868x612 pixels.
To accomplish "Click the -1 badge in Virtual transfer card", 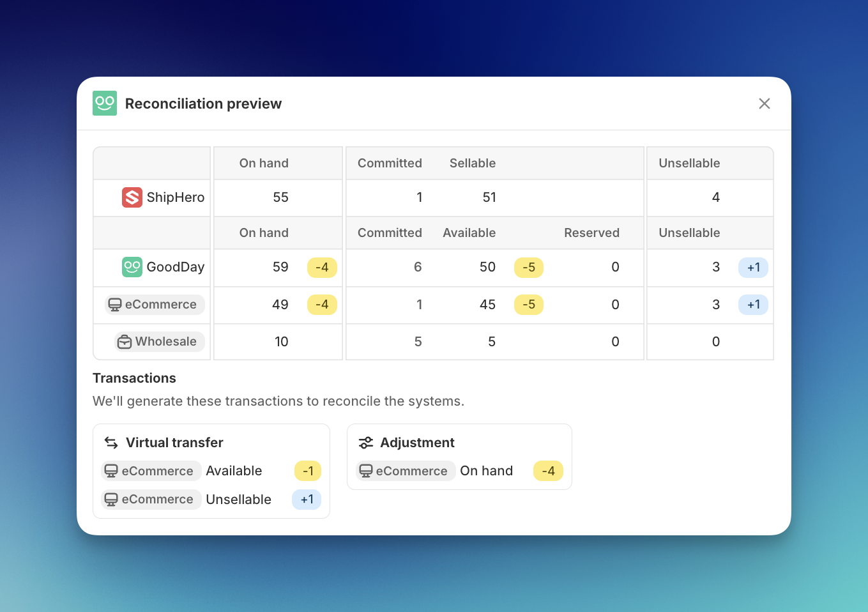I will pos(308,471).
